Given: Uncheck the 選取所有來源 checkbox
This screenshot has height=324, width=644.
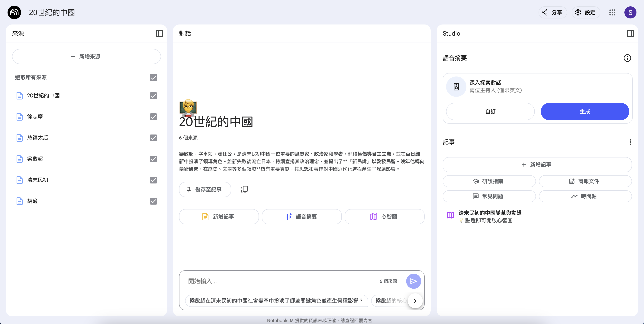Looking at the screenshot, I should (153, 77).
